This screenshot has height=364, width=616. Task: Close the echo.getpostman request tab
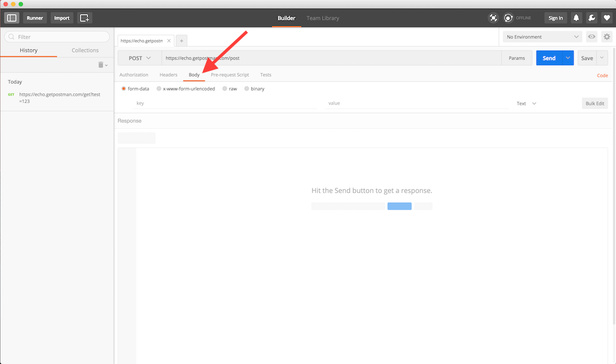(x=169, y=41)
